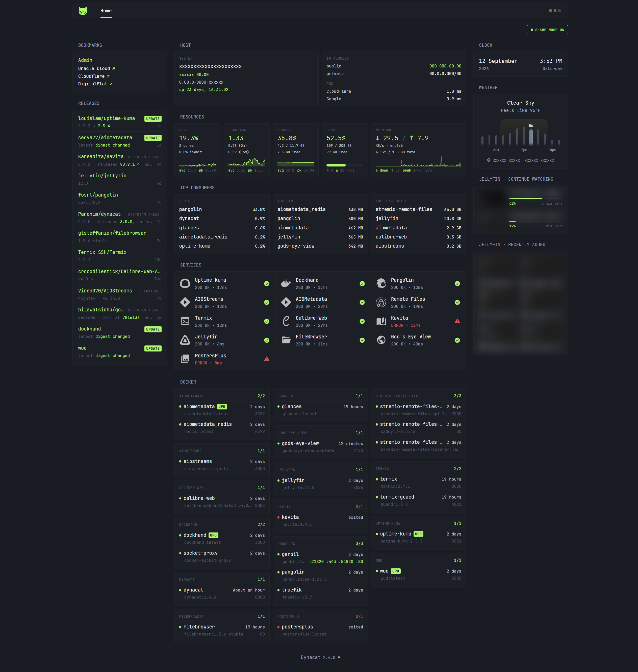Click PostersPlus red error warning icon
638x672 pixels.
(x=267, y=359)
